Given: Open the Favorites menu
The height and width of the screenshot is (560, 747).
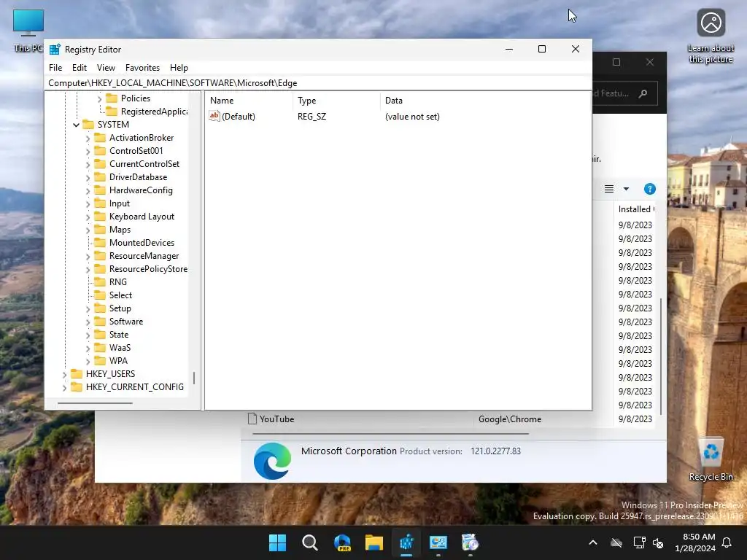Looking at the screenshot, I should pos(142,68).
